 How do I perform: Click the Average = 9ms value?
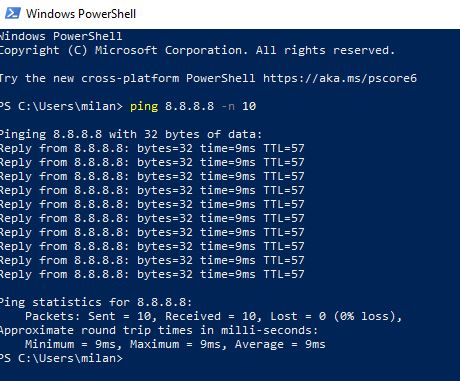280,344
